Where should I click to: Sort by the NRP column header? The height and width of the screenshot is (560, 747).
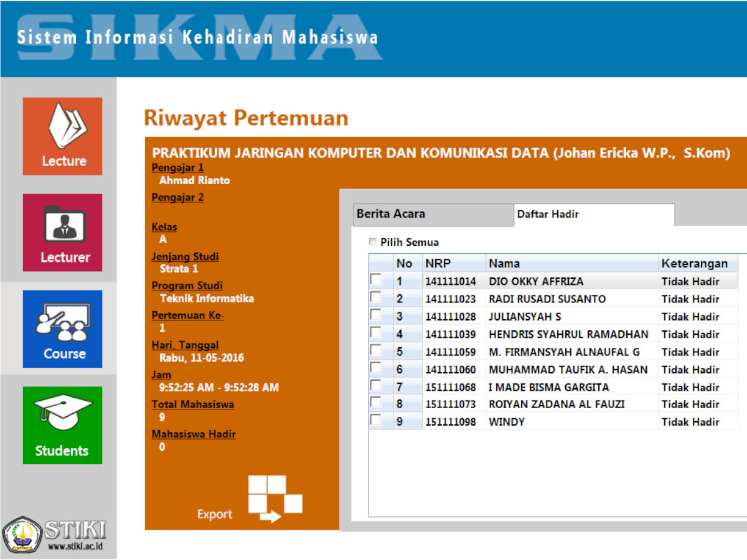point(438,263)
